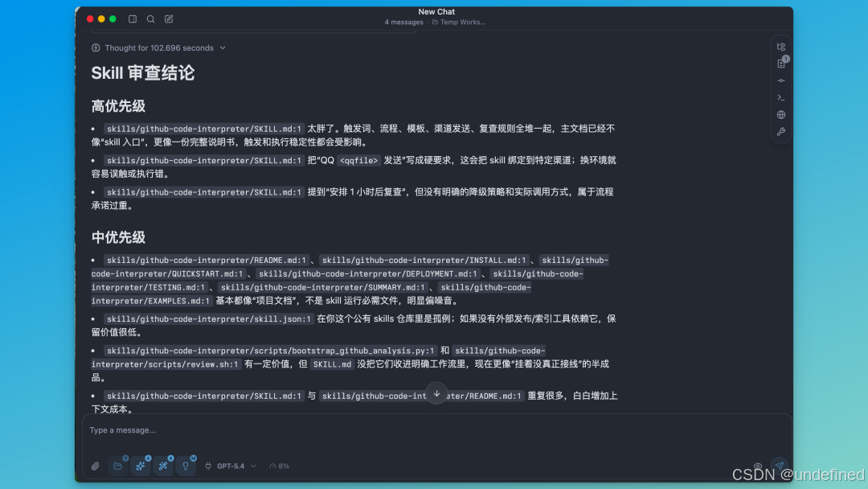Viewport: 868px width, 489px height.
Task: Click the '中优先级' section heading
Action: (x=118, y=237)
